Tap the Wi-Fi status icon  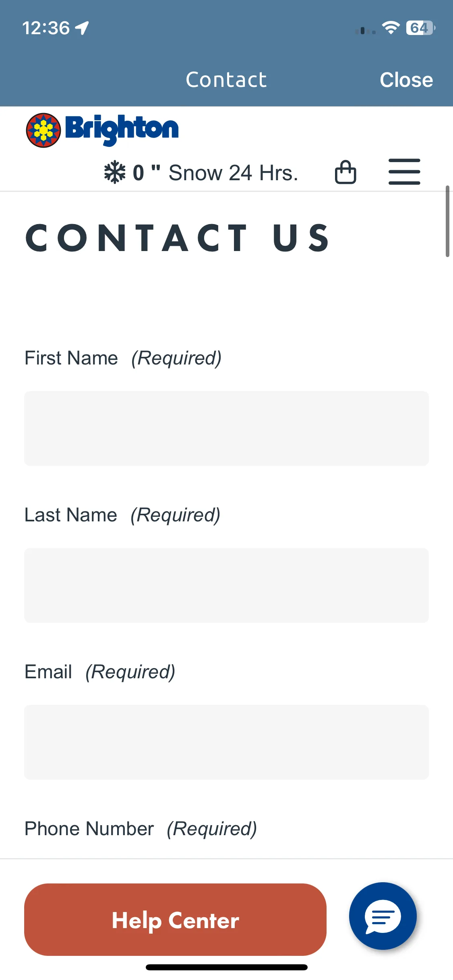[x=390, y=28]
